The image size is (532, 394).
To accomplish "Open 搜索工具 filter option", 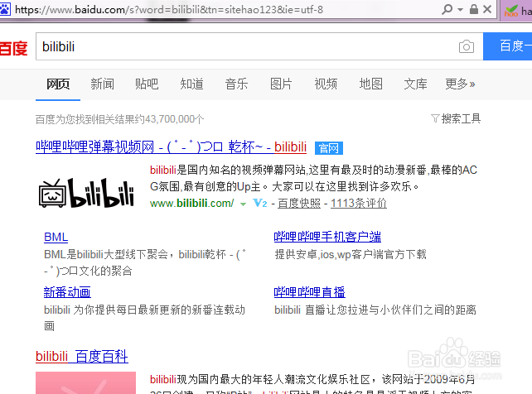I will [456, 118].
